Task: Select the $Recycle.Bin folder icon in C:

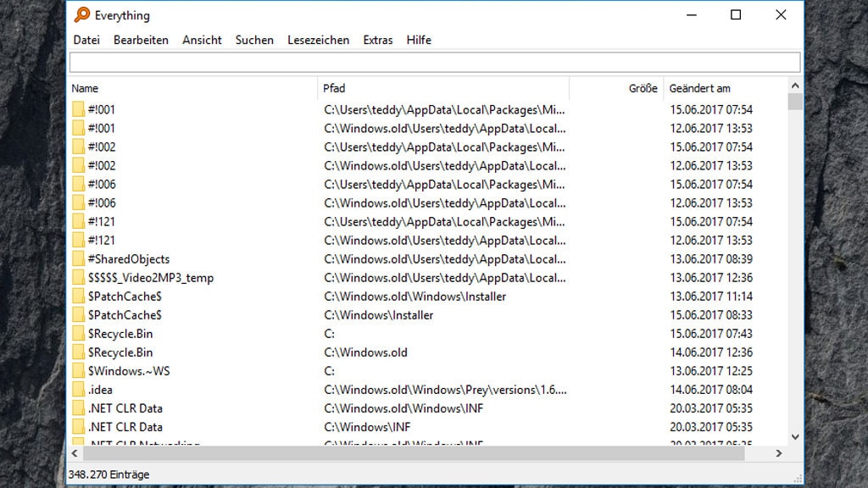Action: 79,334
